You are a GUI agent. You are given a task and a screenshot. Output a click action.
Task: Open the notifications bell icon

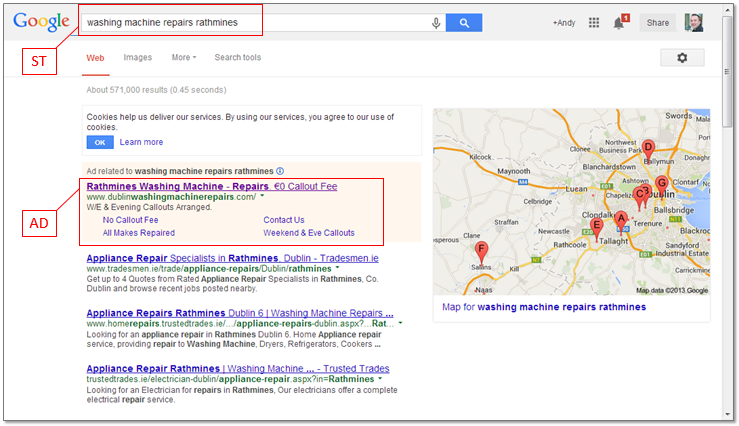(619, 23)
